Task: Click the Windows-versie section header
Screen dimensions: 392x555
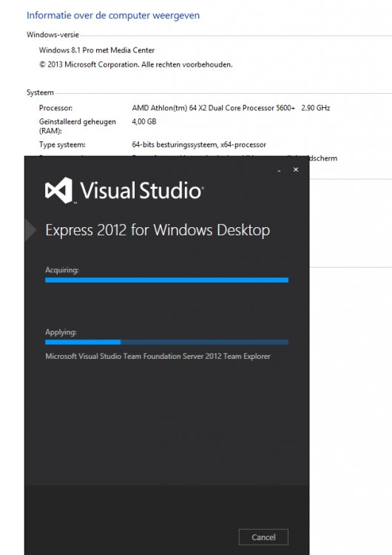Action: point(53,35)
